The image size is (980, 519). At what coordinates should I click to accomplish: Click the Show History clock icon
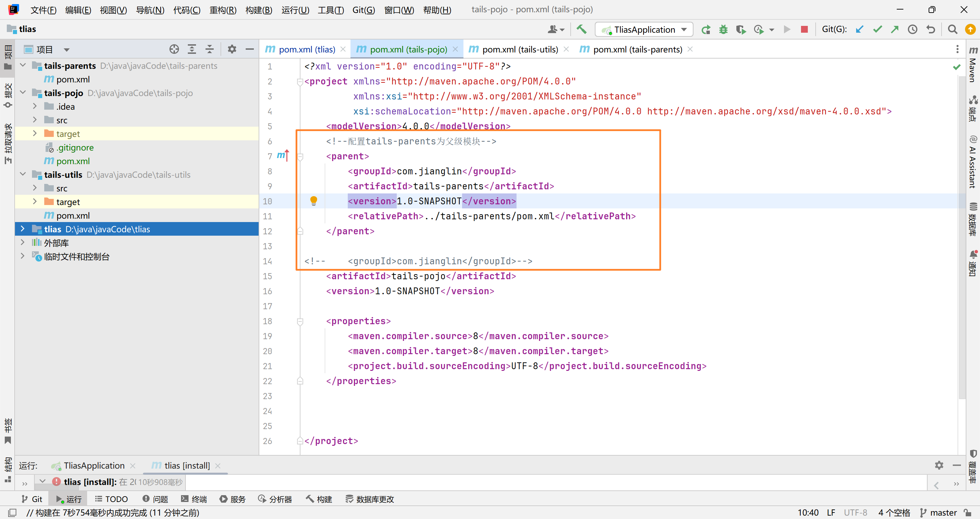pos(912,29)
